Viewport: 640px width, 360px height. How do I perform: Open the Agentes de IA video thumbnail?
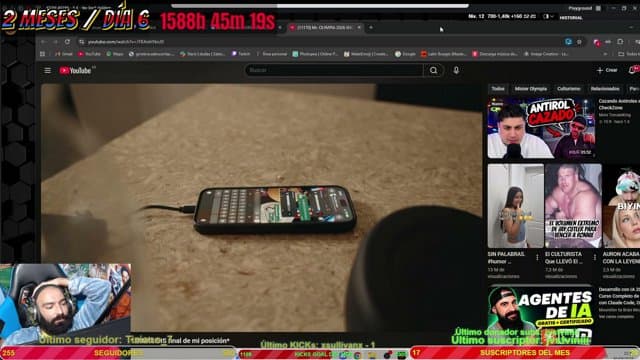(540, 314)
